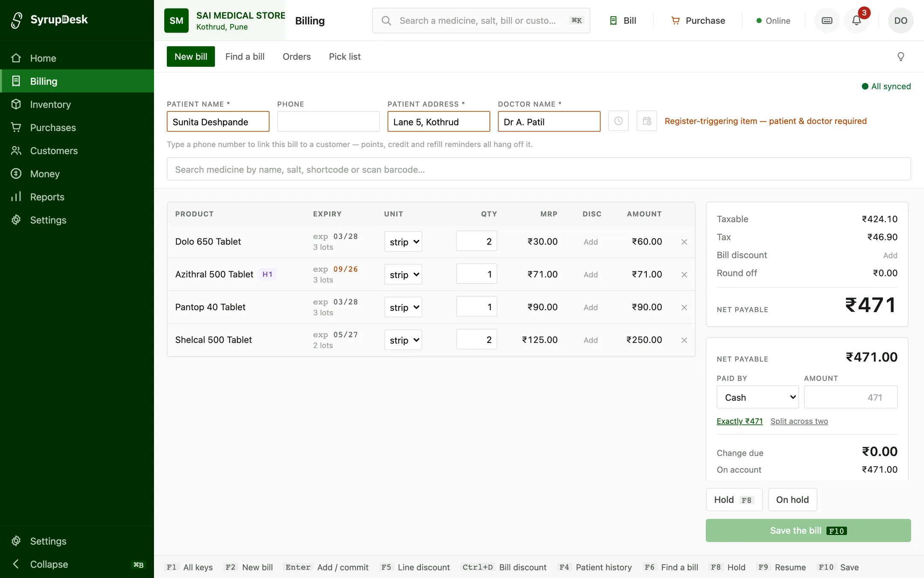Click the Split across two link

click(x=799, y=421)
